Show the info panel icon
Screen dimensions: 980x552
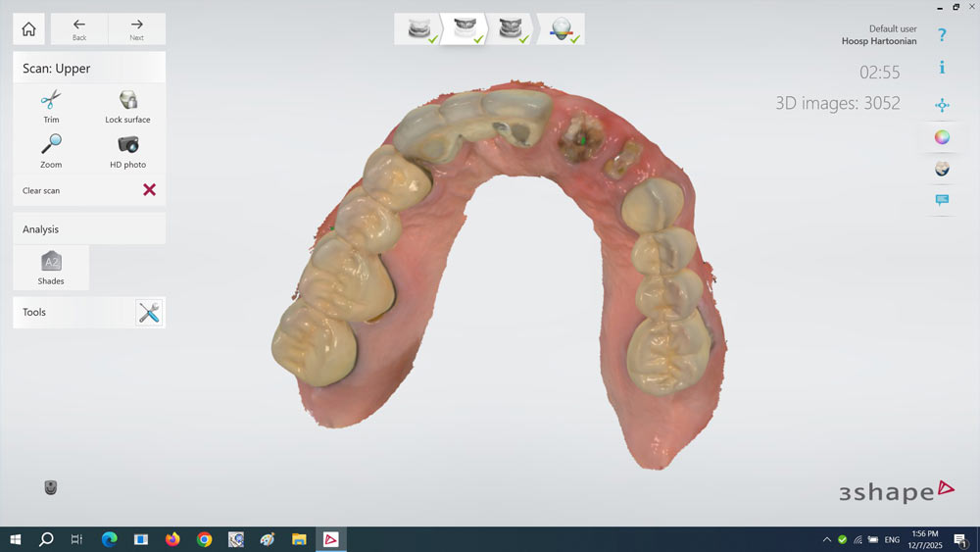[942, 68]
